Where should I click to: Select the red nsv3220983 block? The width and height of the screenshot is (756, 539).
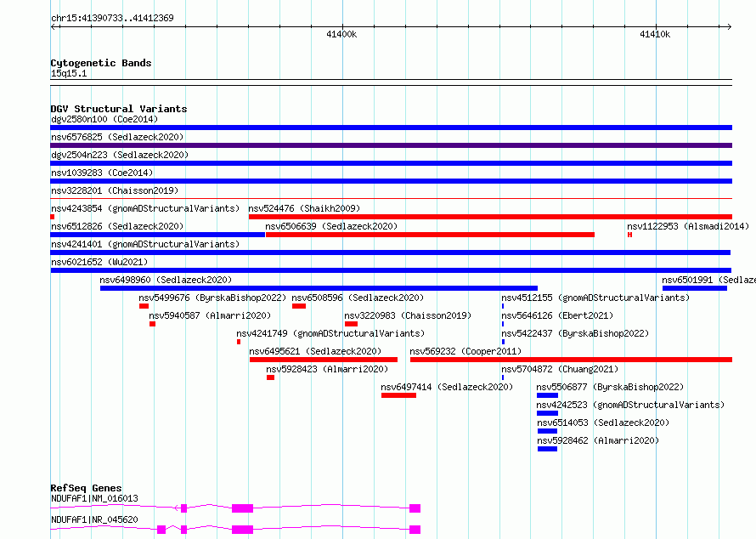click(351, 324)
